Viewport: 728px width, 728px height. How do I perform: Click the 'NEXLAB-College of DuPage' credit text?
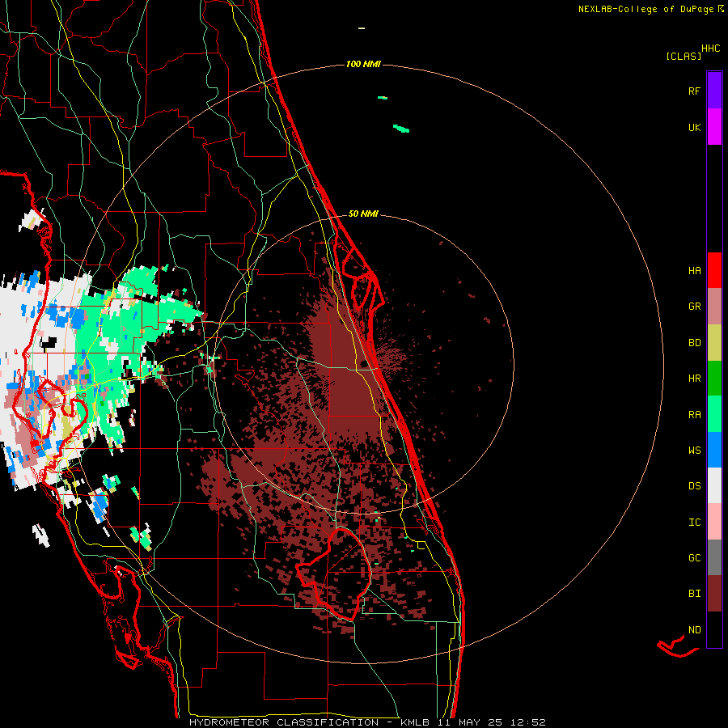click(x=645, y=9)
